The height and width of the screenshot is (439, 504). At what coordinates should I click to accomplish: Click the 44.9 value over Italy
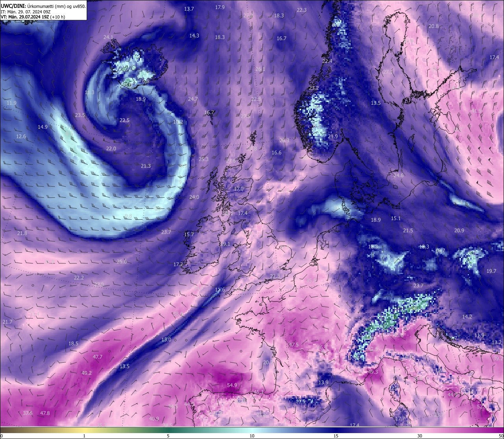[x=452, y=395]
